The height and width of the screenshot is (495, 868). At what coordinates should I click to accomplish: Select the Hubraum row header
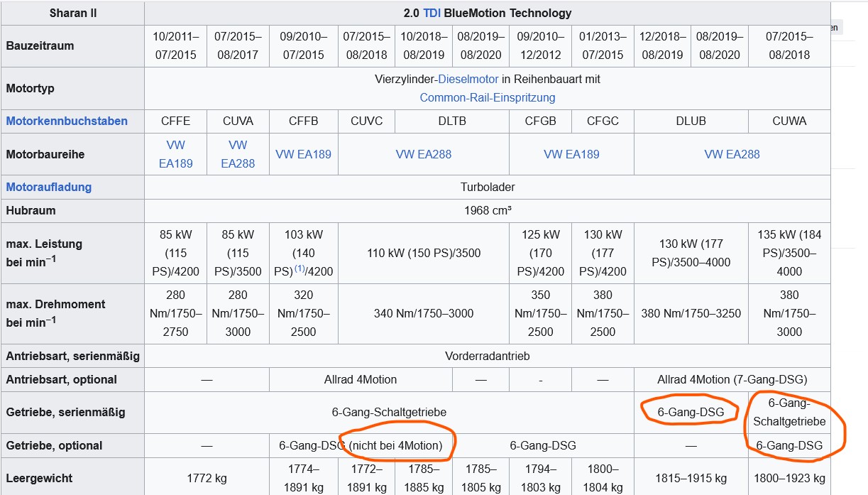[x=73, y=210]
